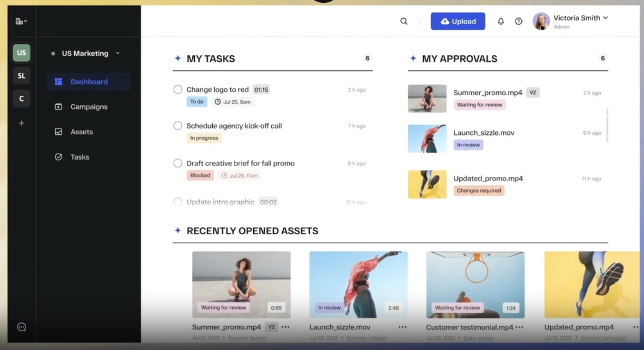The width and height of the screenshot is (644, 350).
Task: Click the 'In progress' task status tag
Action: [204, 138]
